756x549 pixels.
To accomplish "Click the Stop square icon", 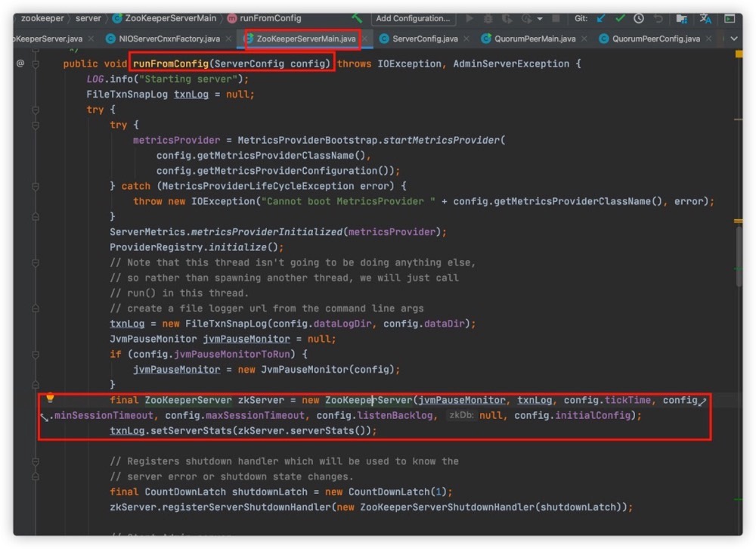I will (x=556, y=18).
